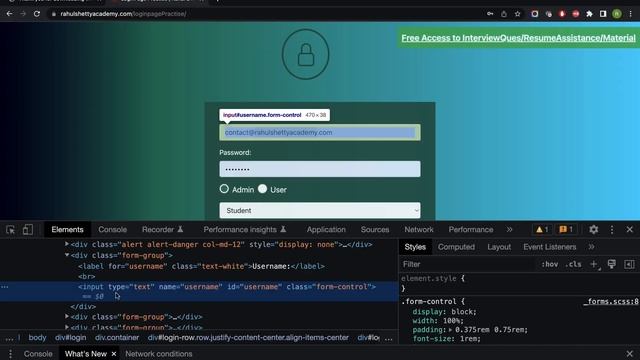Screen dimensions: 640x360
Task: Click the username input field
Action: [320, 132]
